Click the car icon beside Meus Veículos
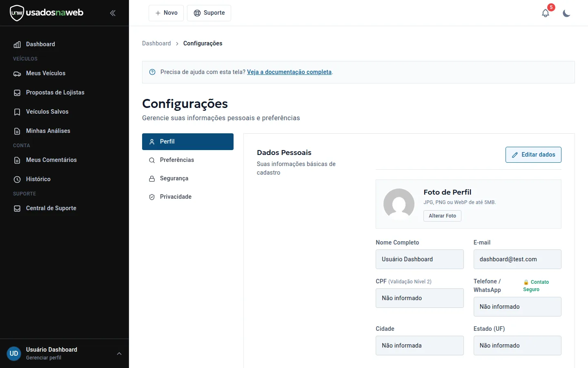Screen dimensions: 588x368 [x=17, y=74]
